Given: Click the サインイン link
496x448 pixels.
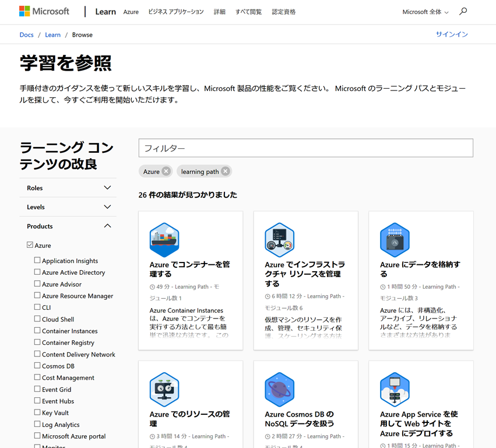Looking at the screenshot, I should [x=452, y=34].
